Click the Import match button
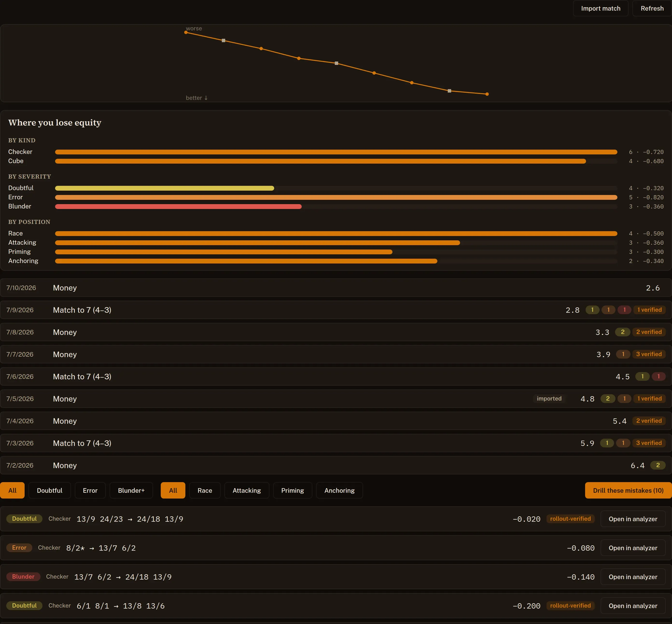672x624 pixels. pos(600,8)
